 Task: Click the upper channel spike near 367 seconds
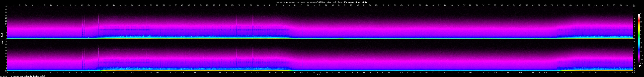pos(236,25)
